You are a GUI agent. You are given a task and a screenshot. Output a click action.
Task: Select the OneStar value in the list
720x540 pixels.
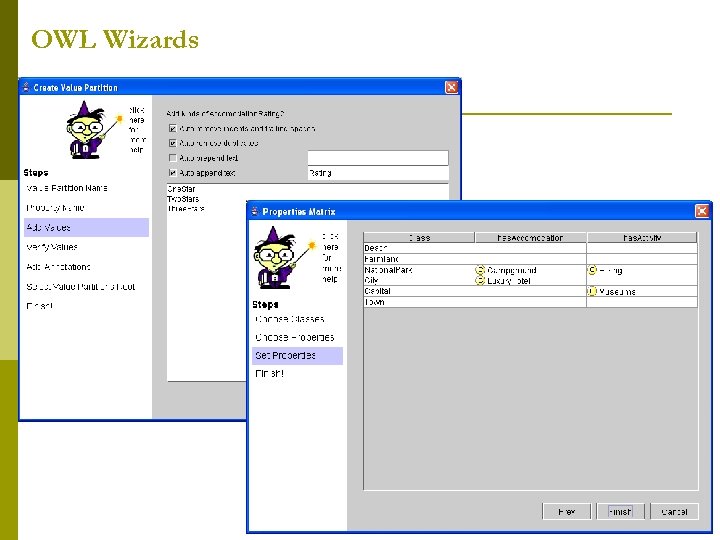click(x=181, y=189)
